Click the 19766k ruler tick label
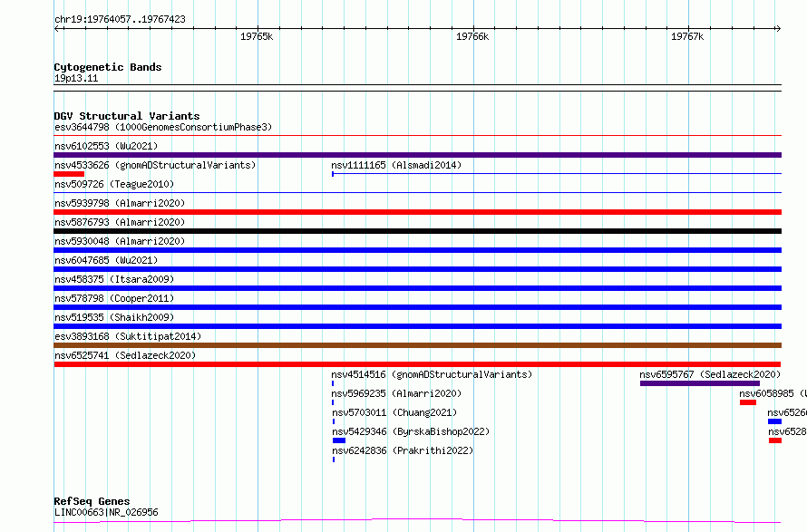Viewport: 807px width, 532px height. click(472, 36)
